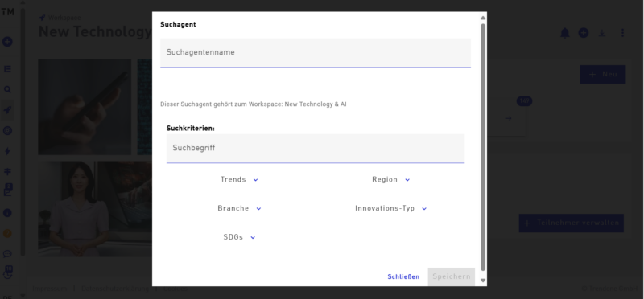Click the dialog vertical scrollbar thumb
This screenshot has width=644, height=299.
click(x=483, y=147)
